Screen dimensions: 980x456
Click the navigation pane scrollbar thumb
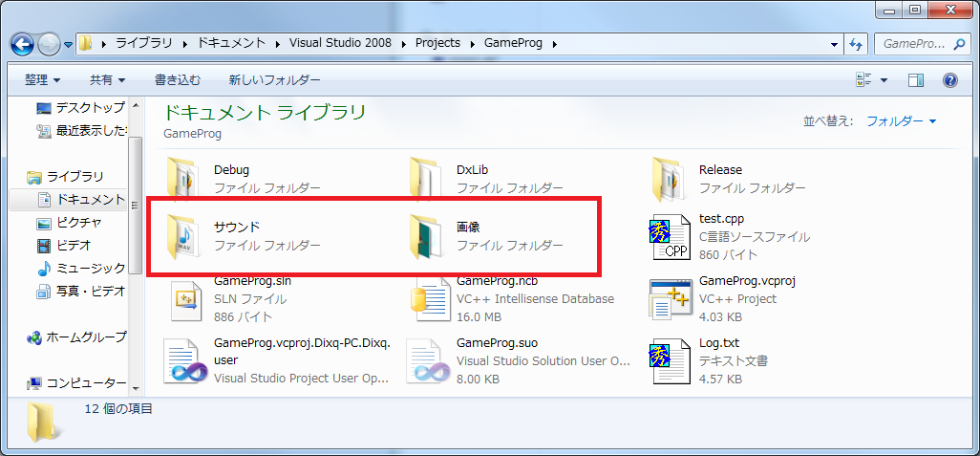(x=136, y=206)
